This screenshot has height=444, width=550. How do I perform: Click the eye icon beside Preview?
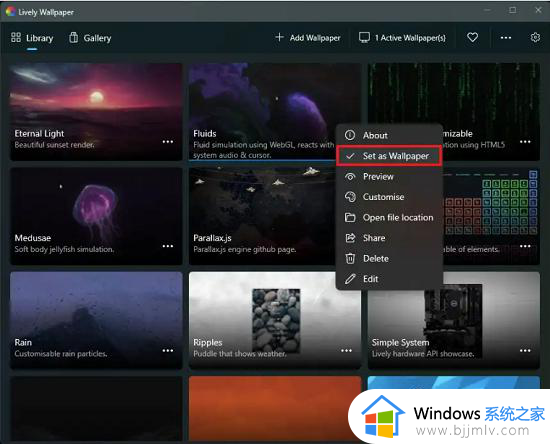coord(350,176)
